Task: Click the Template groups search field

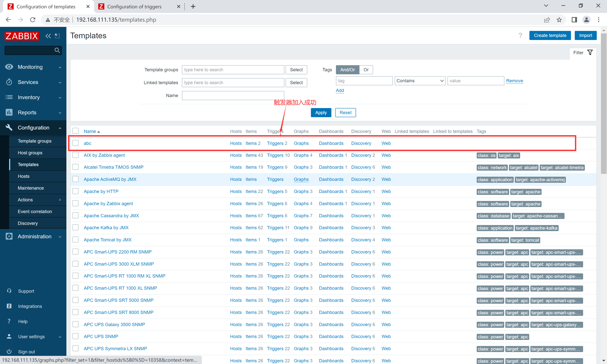Action: (233, 70)
